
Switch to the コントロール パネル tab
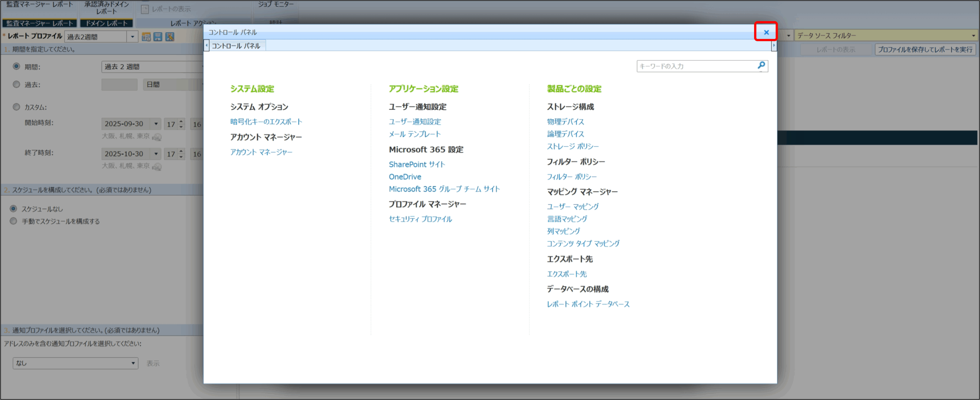pyautogui.click(x=236, y=46)
